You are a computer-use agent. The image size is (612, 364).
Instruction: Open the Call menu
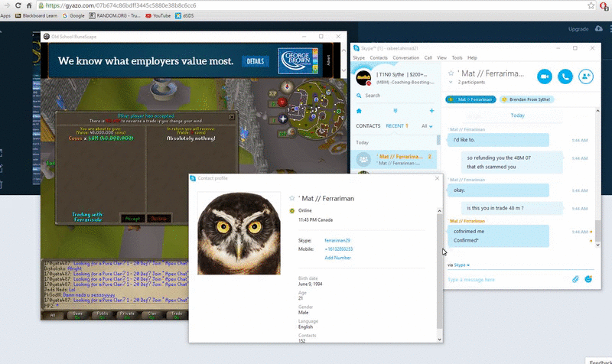(x=428, y=58)
